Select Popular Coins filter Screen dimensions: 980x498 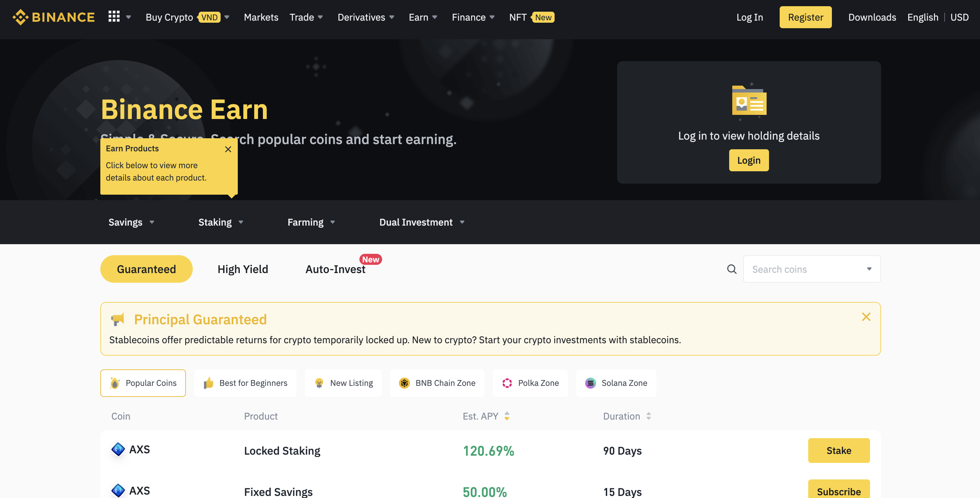pos(143,383)
